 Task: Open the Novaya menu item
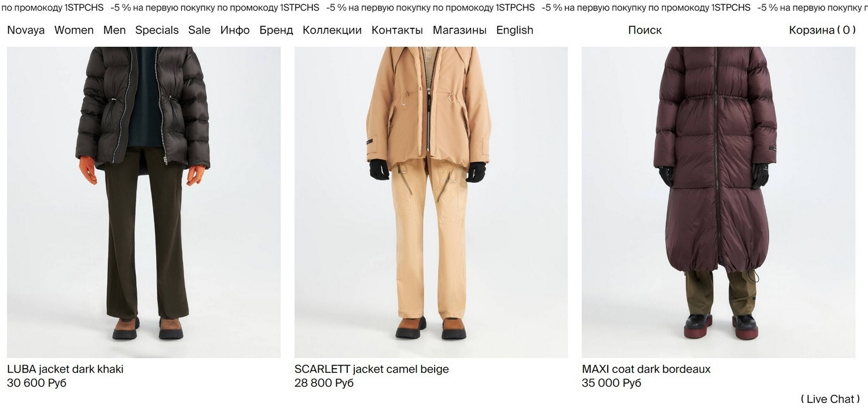pyautogui.click(x=26, y=30)
